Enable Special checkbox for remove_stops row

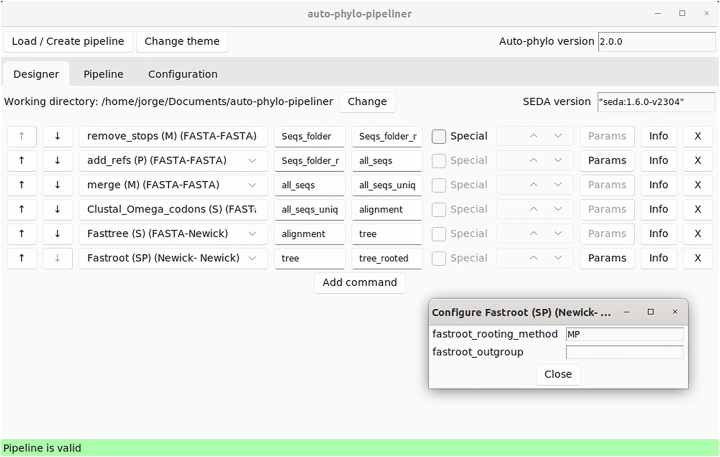[439, 136]
